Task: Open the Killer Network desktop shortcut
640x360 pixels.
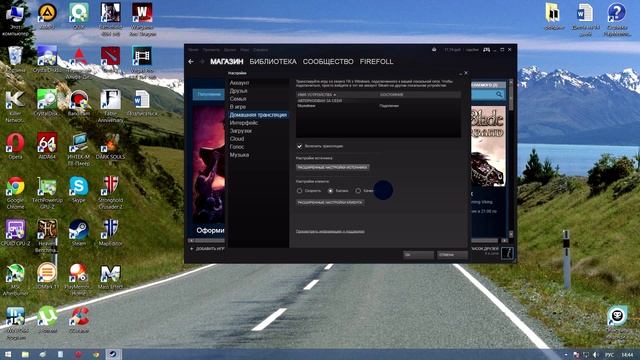Action: tap(16, 105)
